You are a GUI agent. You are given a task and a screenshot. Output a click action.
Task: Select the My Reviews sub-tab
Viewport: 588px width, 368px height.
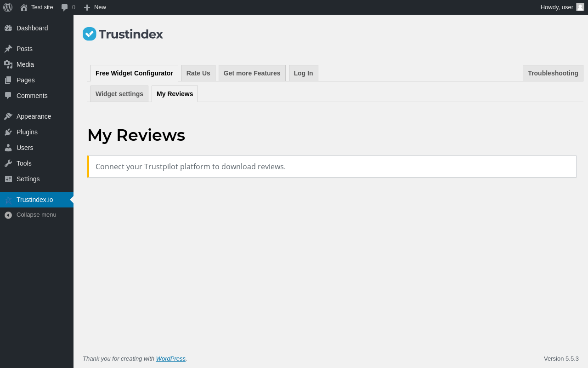pos(175,94)
